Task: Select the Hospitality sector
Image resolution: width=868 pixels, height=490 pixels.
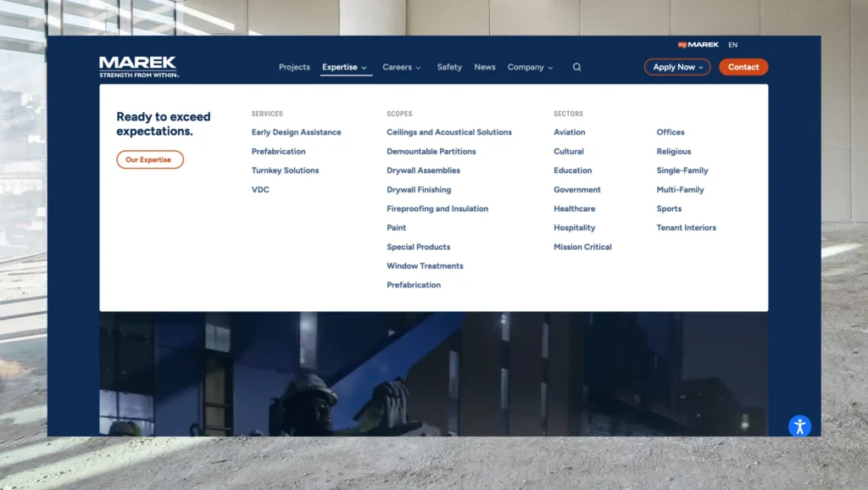Action: [574, 227]
